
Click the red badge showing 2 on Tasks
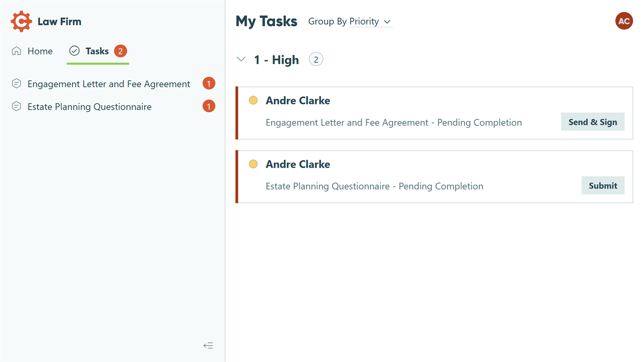point(120,50)
